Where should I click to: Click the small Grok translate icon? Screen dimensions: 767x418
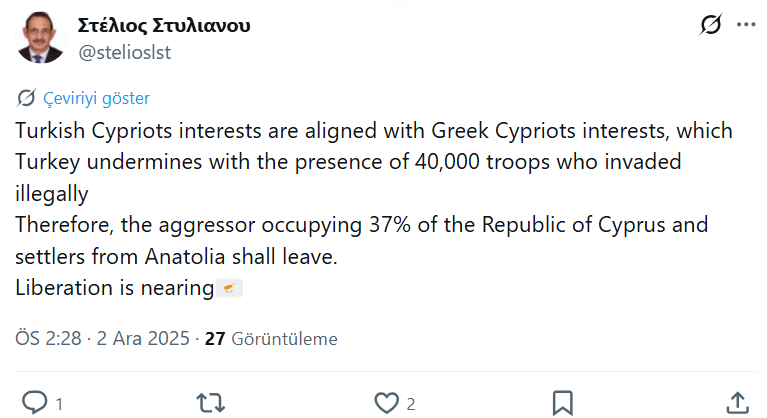(x=27, y=98)
